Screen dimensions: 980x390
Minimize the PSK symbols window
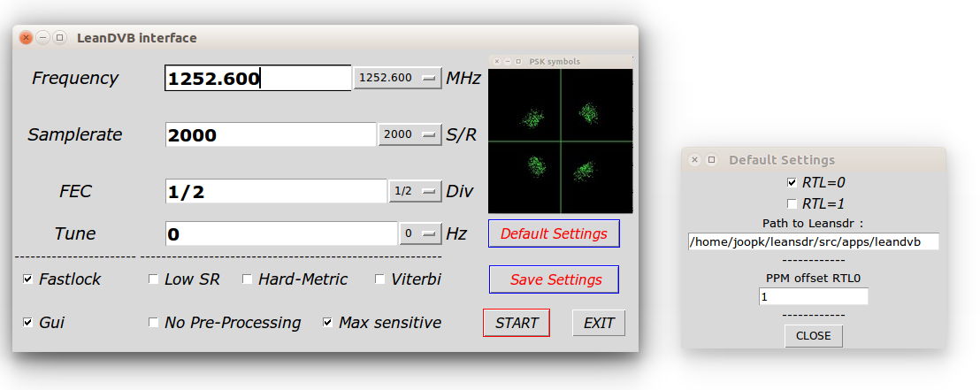coord(508,61)
